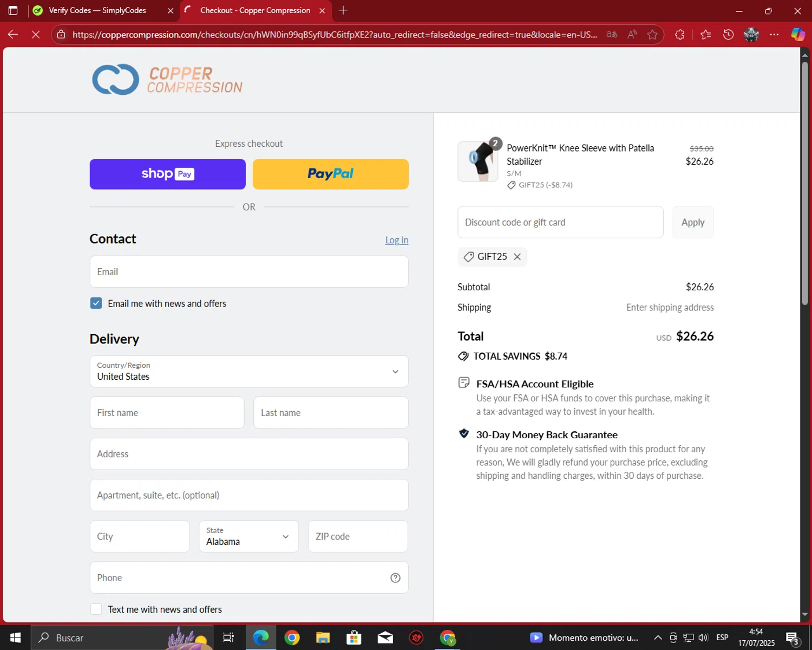Enable Text me with news and offers
Viewport: 812px width, 650px height.
(x=96, y=609)
